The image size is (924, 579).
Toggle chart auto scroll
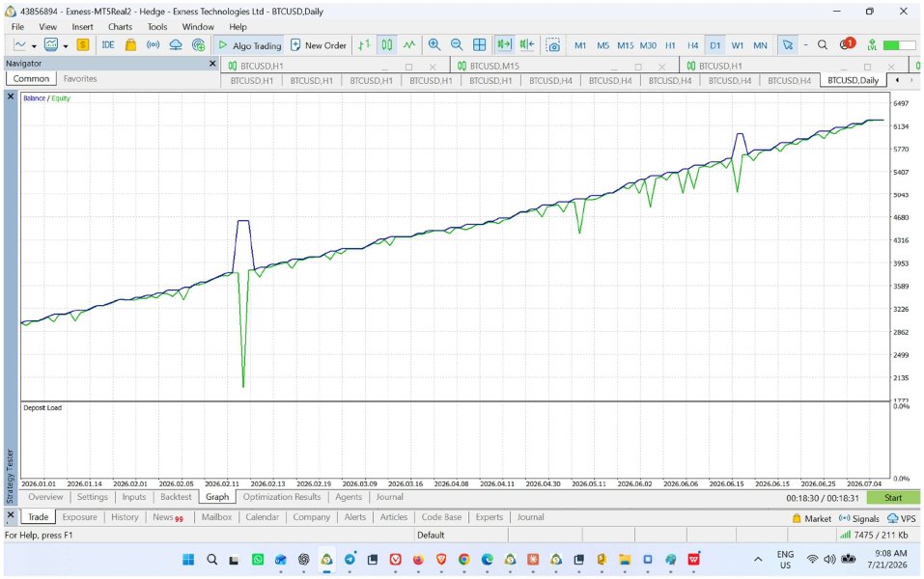click(x=504, y=44)
